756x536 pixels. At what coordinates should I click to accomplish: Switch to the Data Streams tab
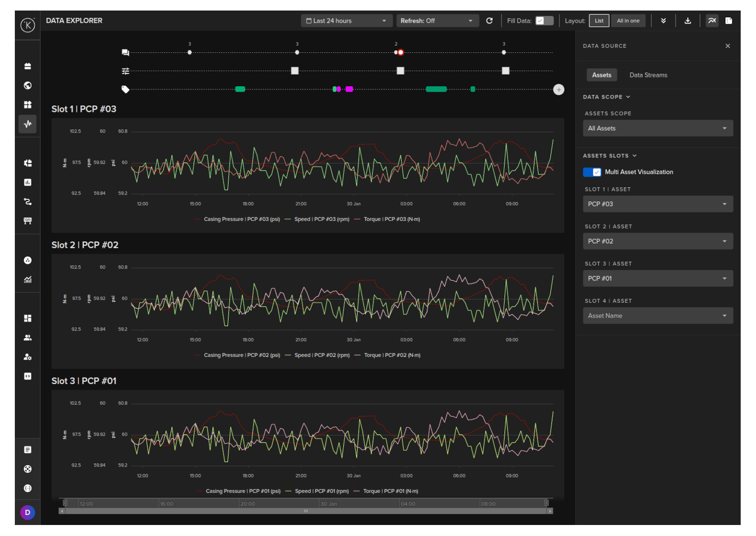[648, 75]
